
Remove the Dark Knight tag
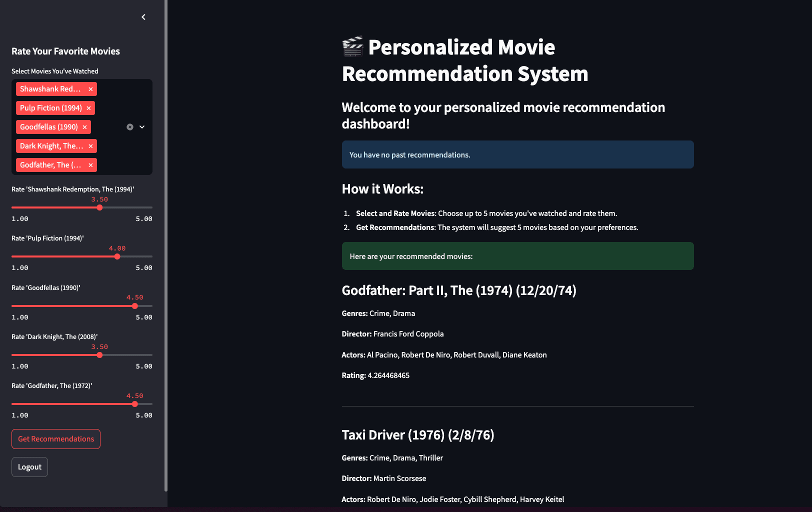click(x=90, y=146)
